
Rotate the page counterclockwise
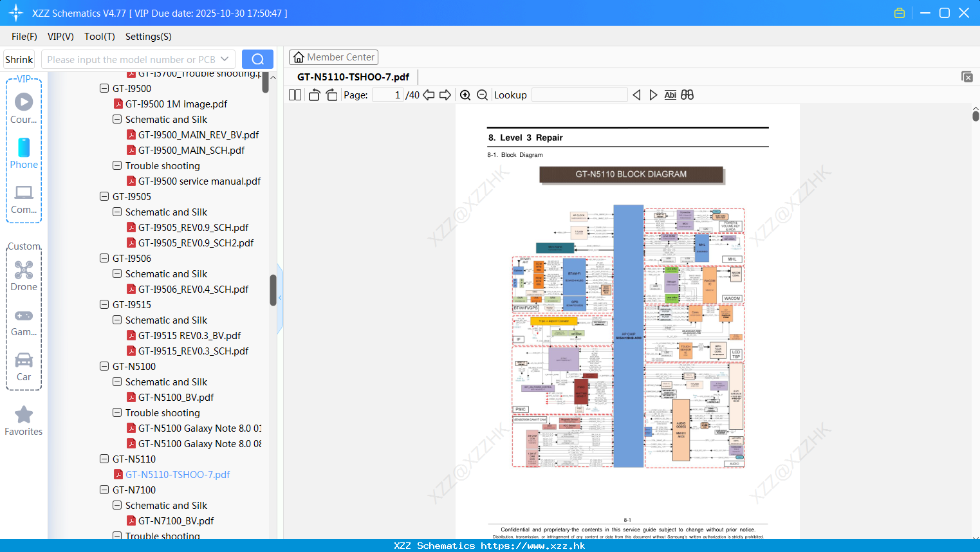pyautogui.click(x=314, y=95)
